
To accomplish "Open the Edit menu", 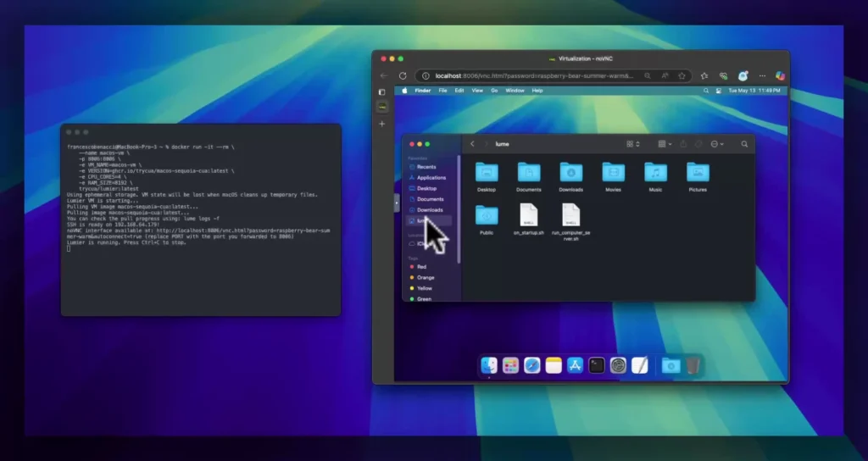I will (459, 90).
